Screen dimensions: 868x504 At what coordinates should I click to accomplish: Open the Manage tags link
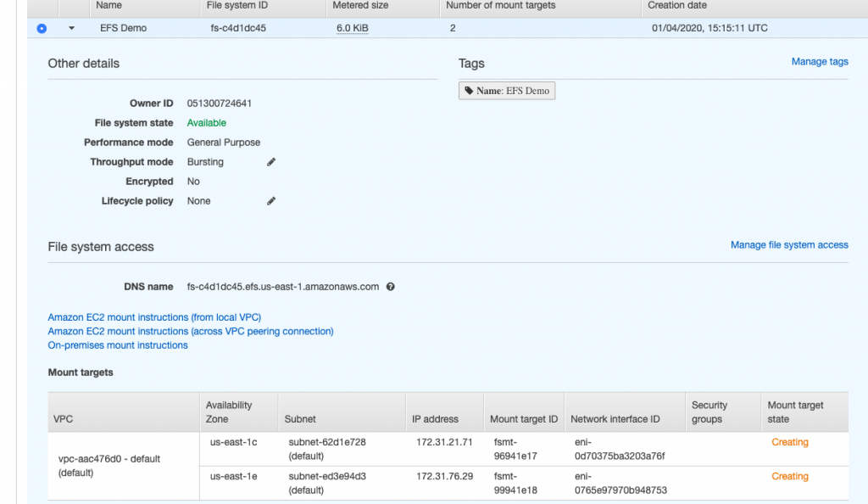(x=819, y=62)
